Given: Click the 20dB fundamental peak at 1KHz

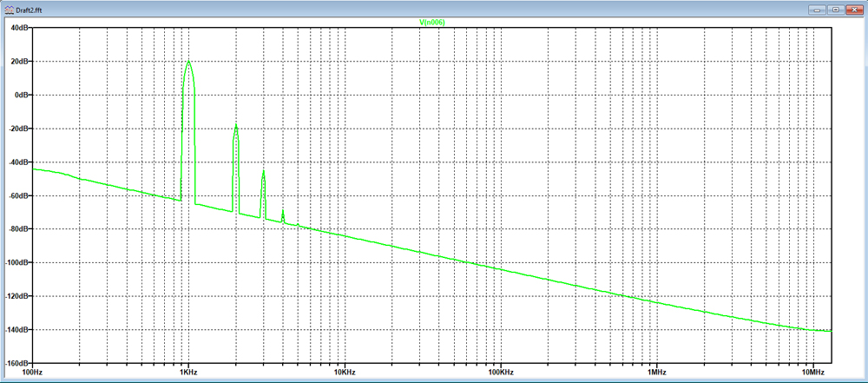Looking at the screenshot, I should point(188,62).
